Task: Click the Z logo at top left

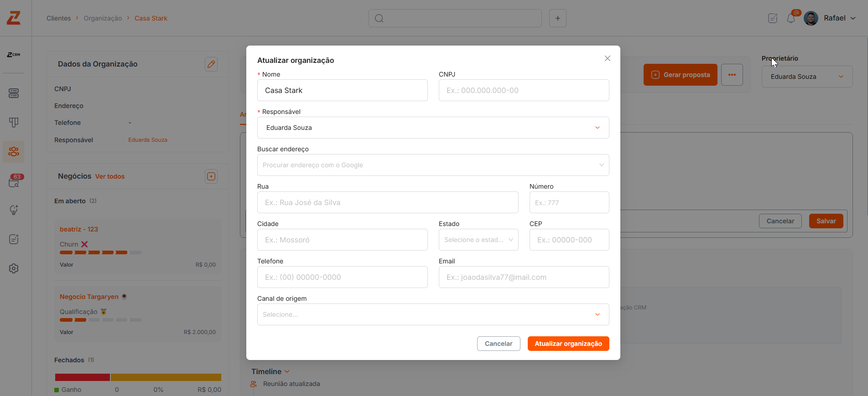Action: tap(14, 18)
